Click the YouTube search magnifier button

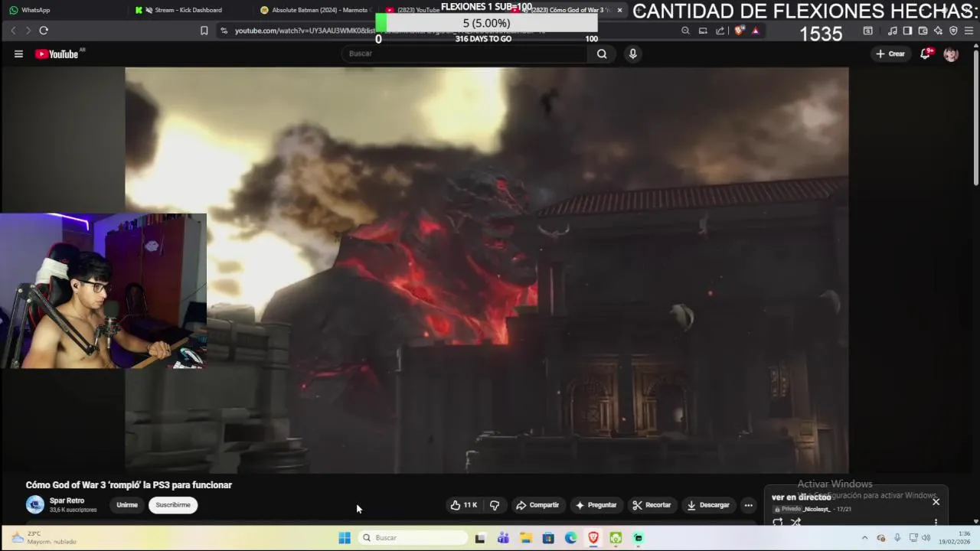click(x=602, y=54)
